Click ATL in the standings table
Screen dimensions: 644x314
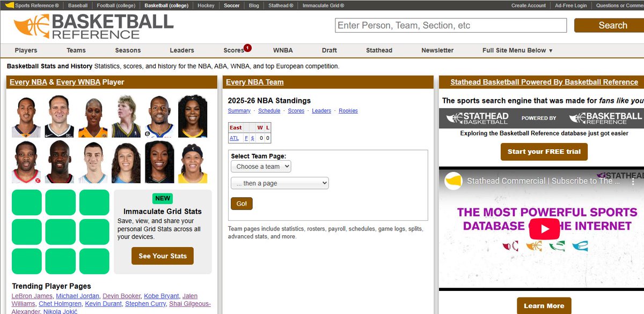point(235,138)
